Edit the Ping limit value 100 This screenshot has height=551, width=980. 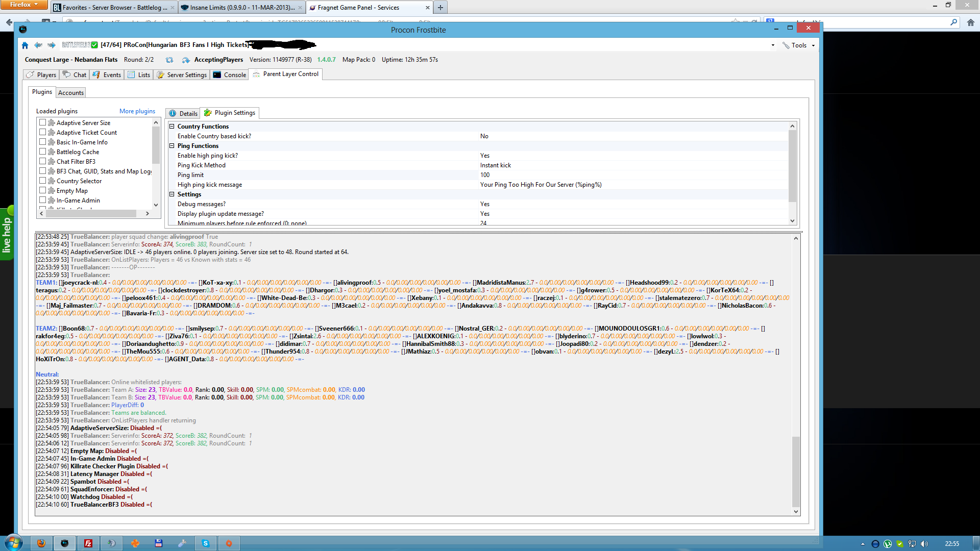point(633,175)
